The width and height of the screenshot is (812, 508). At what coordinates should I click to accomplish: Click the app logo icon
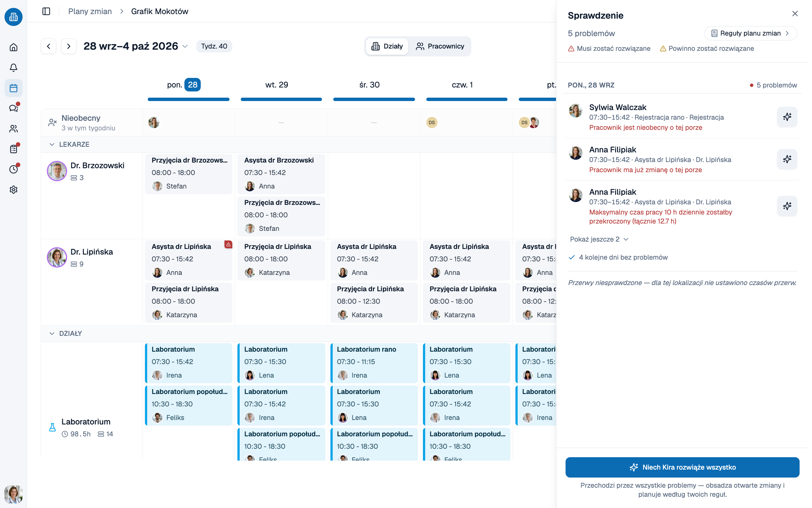coord(14,17)
